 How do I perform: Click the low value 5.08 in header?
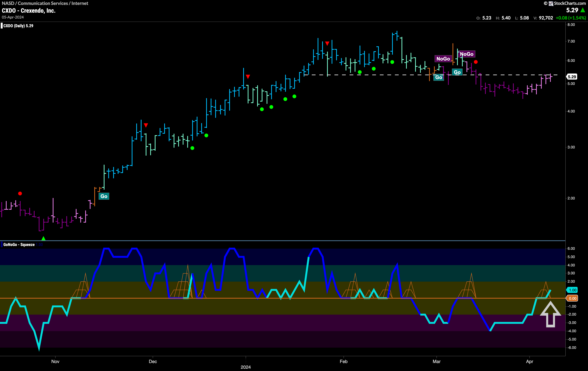524,18
